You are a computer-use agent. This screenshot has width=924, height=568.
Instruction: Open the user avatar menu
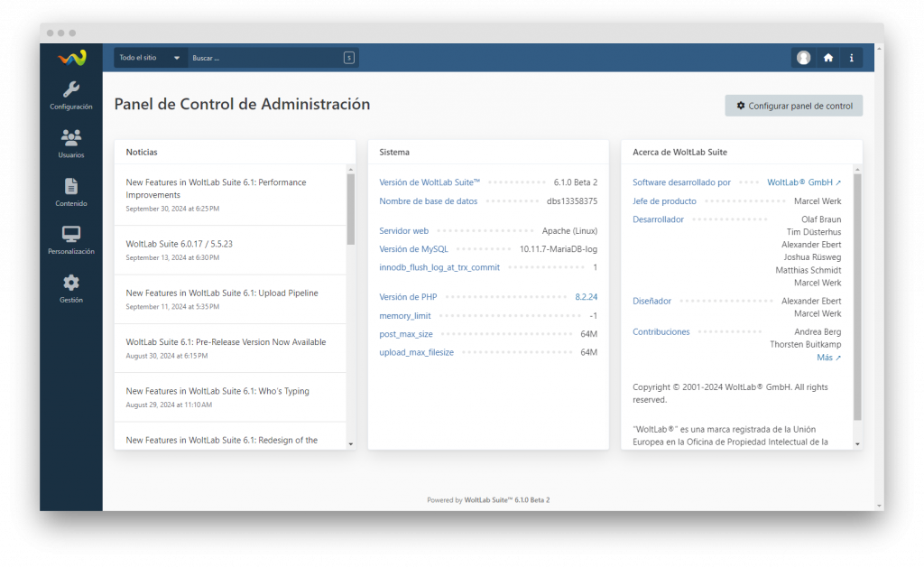click(x=803, y=58)
